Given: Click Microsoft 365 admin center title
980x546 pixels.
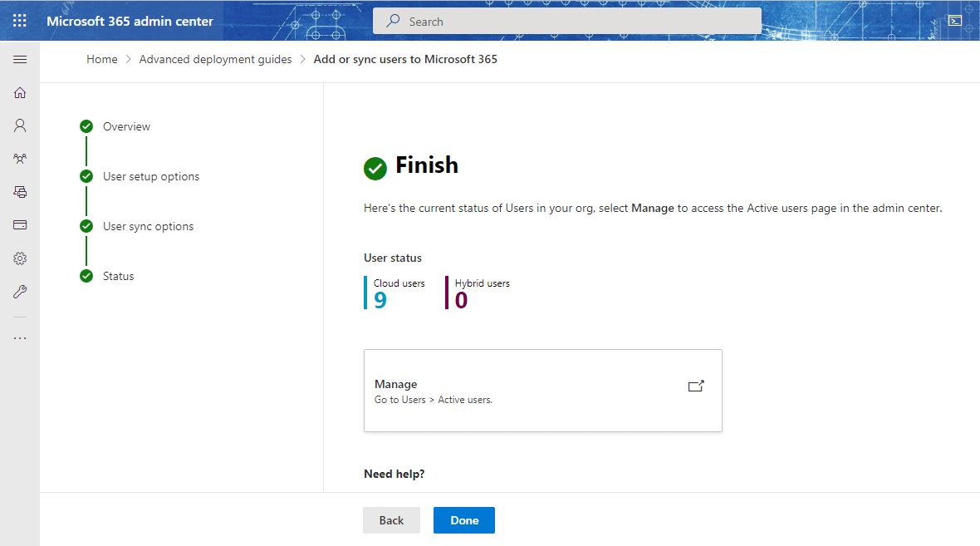Looking at the screenshot, I should tap(130, 22).
